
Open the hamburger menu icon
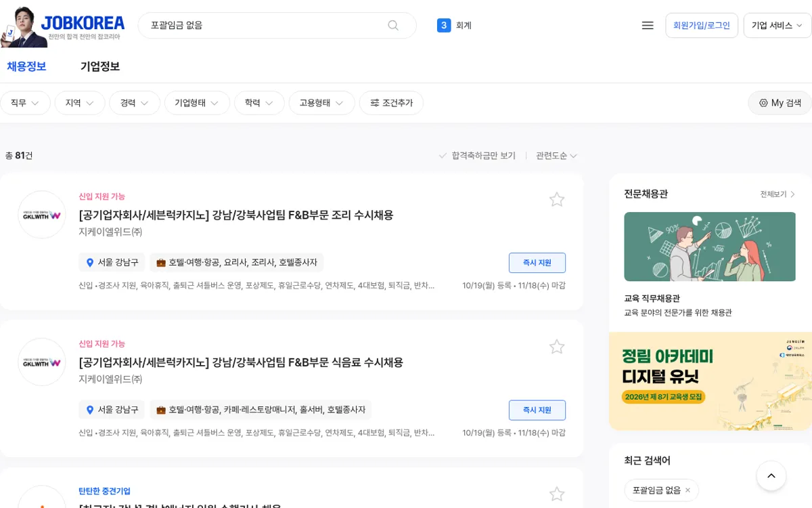pyautogui.click(x=648, y=25)
